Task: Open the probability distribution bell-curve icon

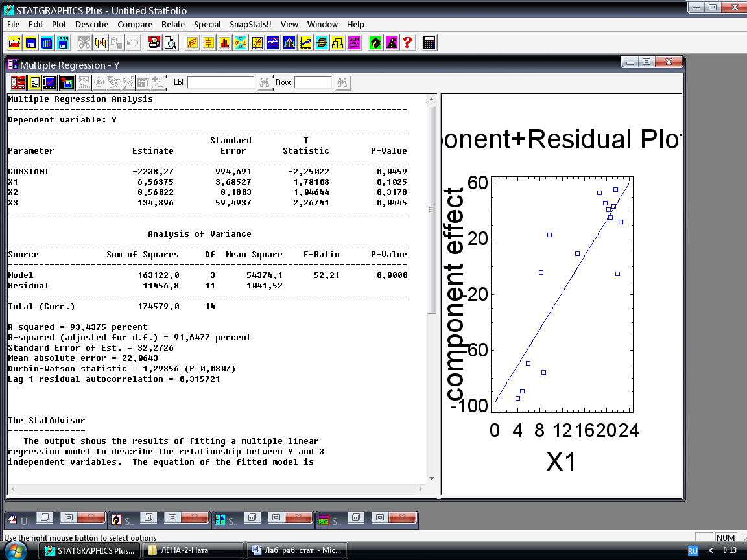Action: tap(289, 43)
